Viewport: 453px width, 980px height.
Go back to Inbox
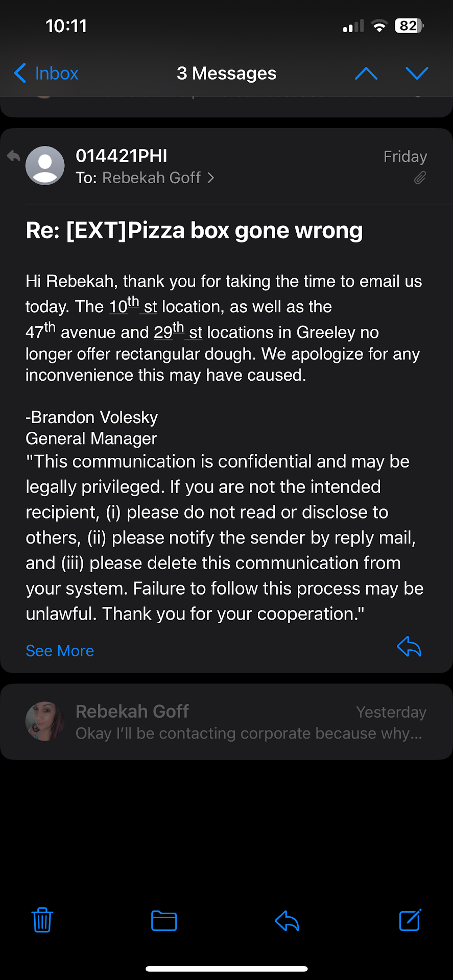coord(46,73)
